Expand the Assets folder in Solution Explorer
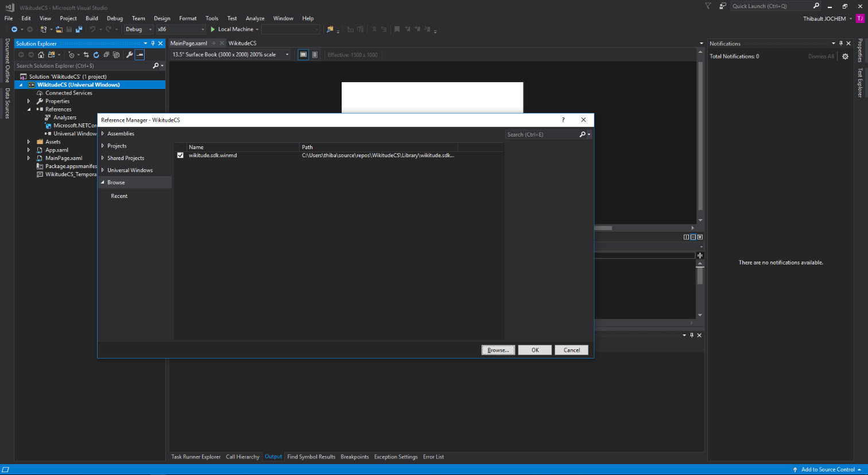Image resolution: width=868 pixels, height=475 pixels. [29, 142]
